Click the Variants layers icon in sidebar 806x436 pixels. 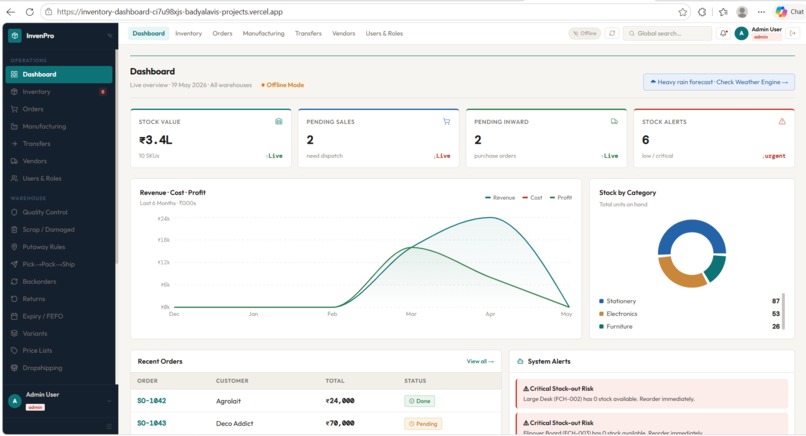[14, 334]
